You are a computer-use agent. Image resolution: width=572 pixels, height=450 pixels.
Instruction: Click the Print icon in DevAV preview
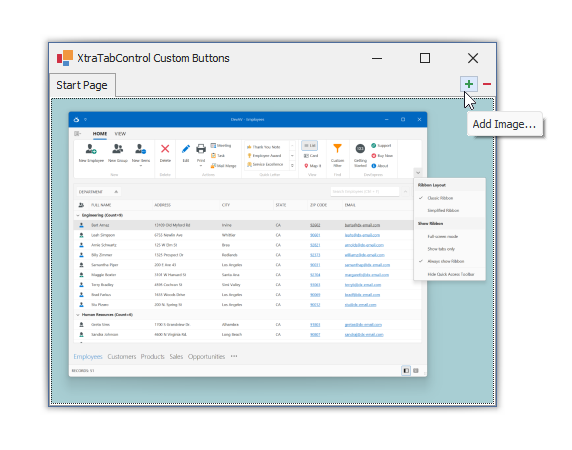tap(201, 149)
